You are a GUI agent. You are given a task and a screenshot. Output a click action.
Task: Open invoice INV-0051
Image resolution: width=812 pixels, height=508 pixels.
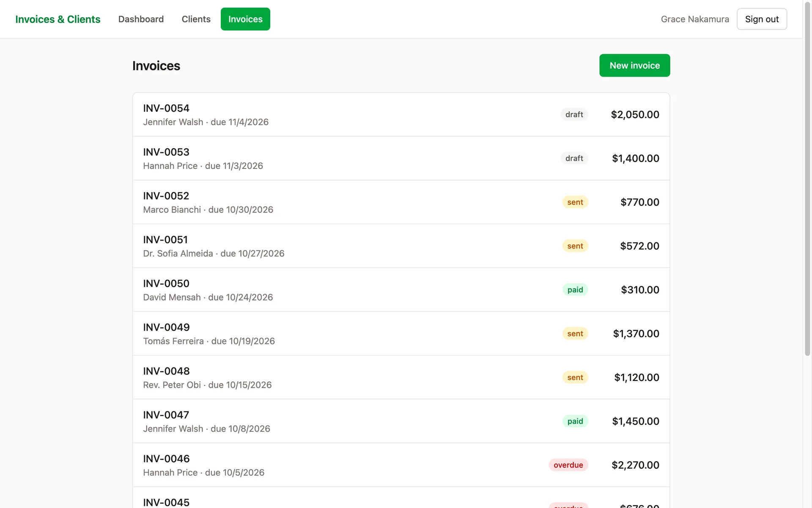401,246
